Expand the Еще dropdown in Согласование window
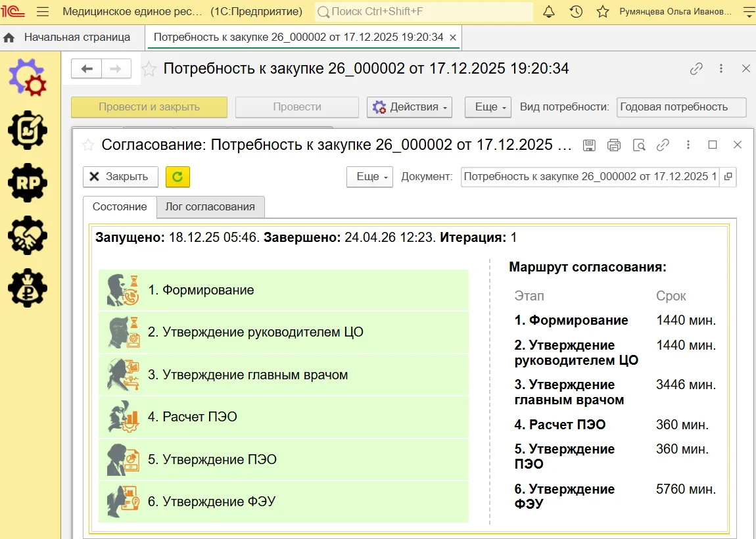This screenshot has height=539, width=756. [370, 176]
